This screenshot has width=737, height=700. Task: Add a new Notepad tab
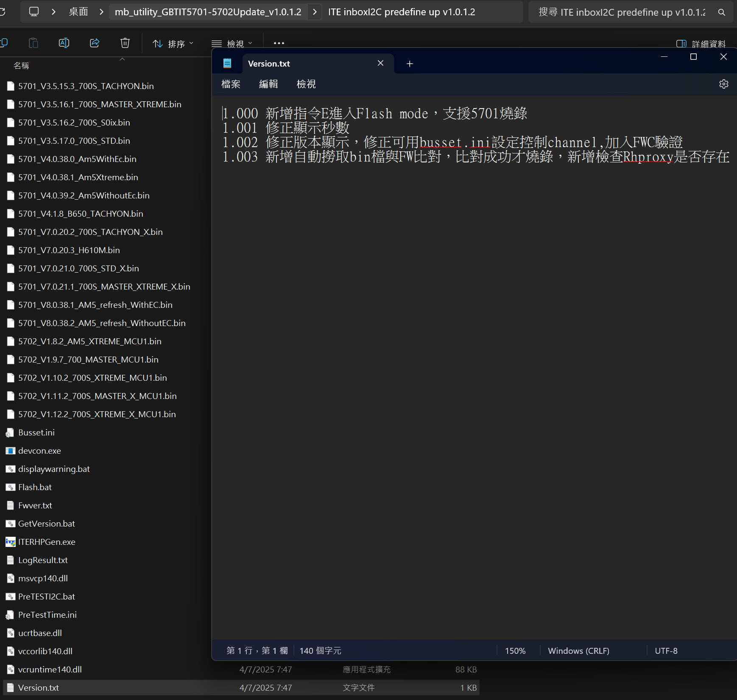410,64
